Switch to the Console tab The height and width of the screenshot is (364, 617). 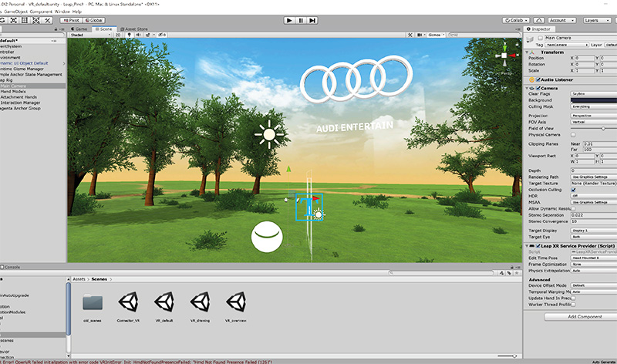10,267
